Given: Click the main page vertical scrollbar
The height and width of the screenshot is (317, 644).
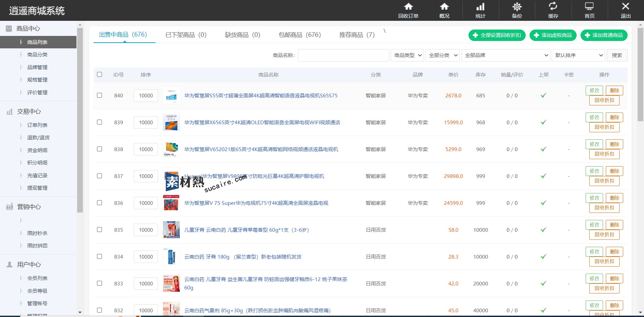Looking at the screenshot, I should [x=640, y=74].
